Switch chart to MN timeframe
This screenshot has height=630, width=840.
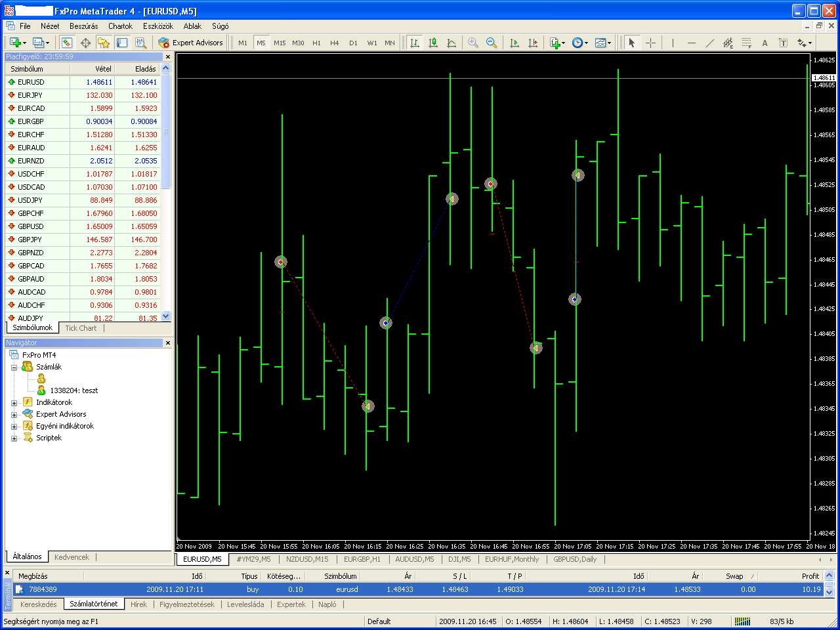(x=390, y=43)
